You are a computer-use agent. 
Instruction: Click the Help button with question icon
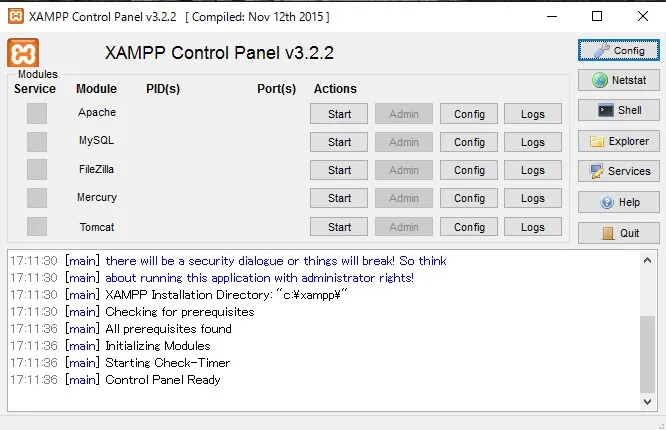(618, 202)
